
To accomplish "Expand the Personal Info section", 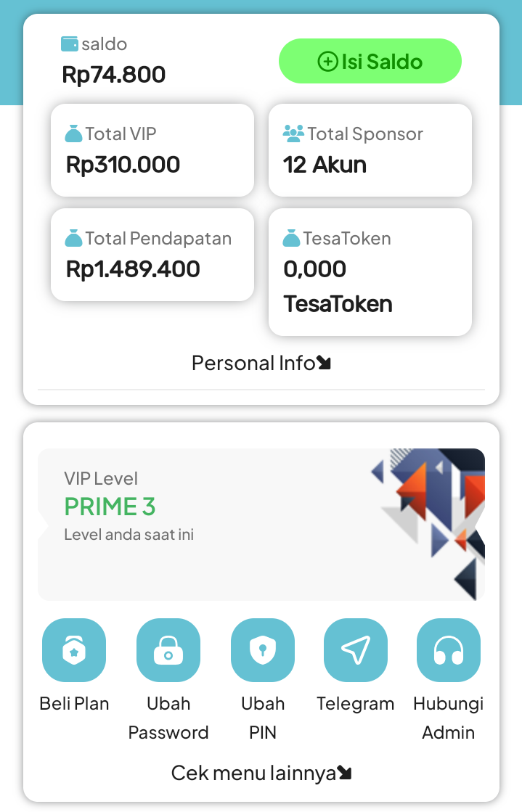I will (x=261, y=363).
